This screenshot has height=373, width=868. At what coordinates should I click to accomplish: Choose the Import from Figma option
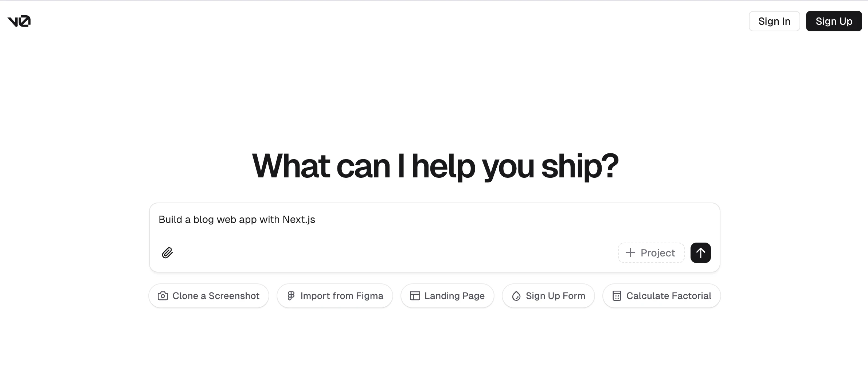point(335,296)
